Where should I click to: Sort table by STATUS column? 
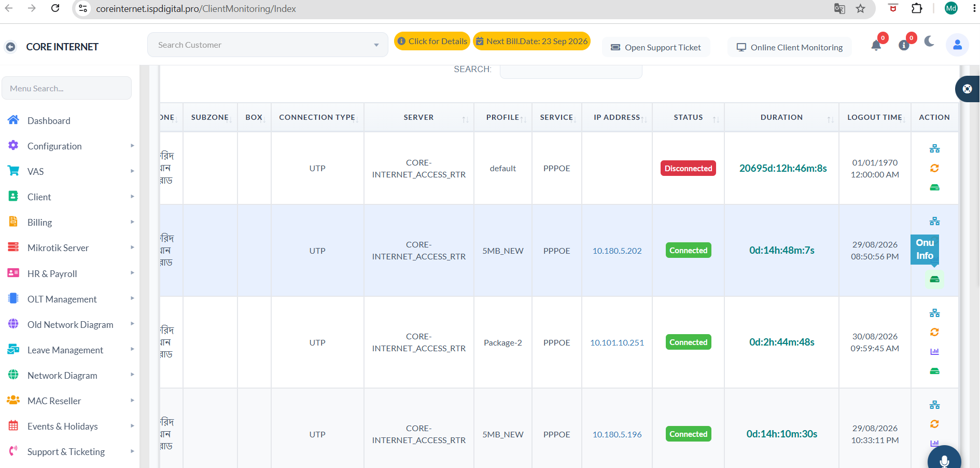[688, 117]
